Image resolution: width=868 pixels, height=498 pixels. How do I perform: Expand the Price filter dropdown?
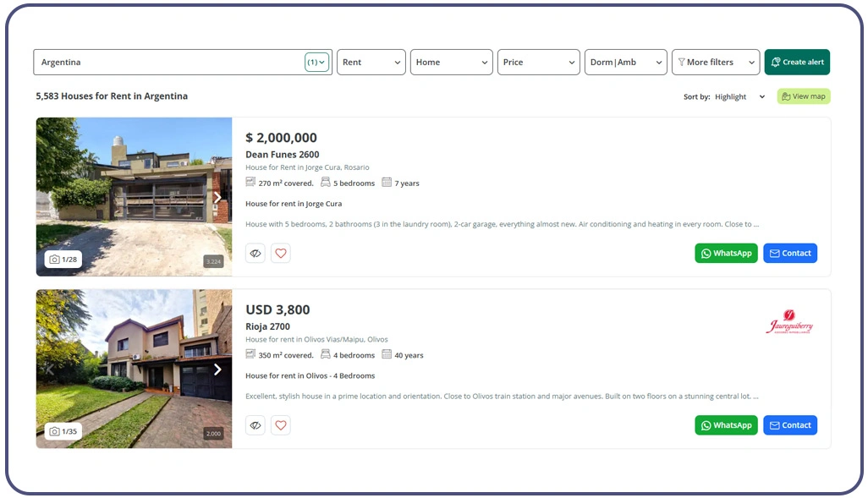pyautogui.click(x=538, y=62)
